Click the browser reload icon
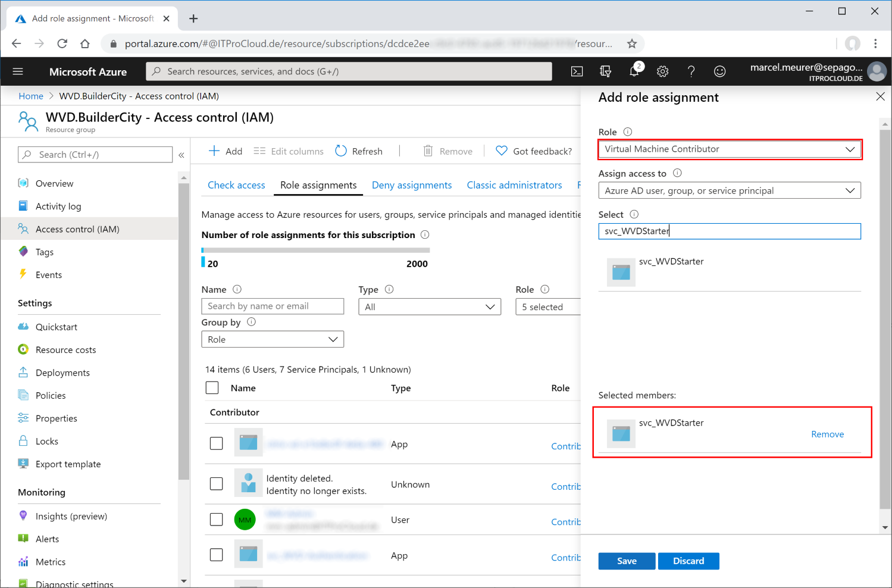This screenshot has width=892, height=588. coord(62,43)
